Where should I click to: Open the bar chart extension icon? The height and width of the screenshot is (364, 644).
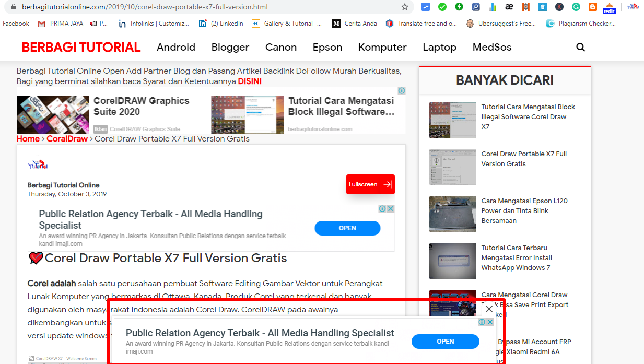pyautogui.click(x=492, y=7)
